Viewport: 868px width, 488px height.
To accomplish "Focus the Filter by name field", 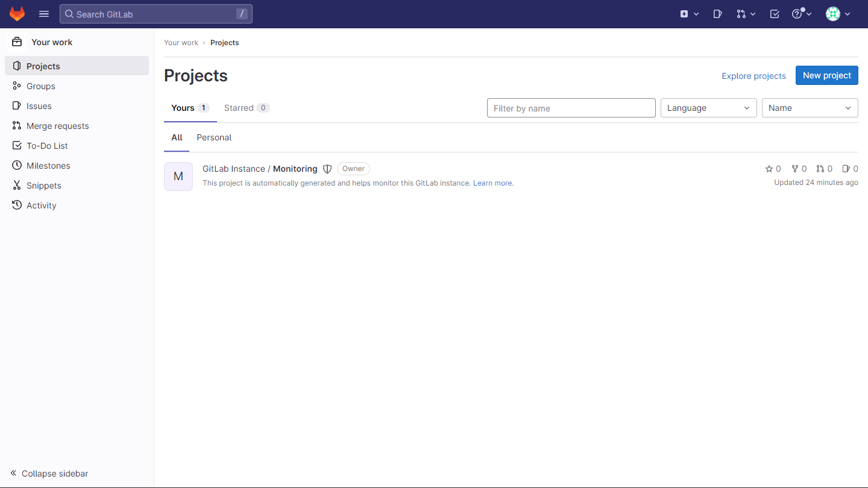I will coord(571,108).
